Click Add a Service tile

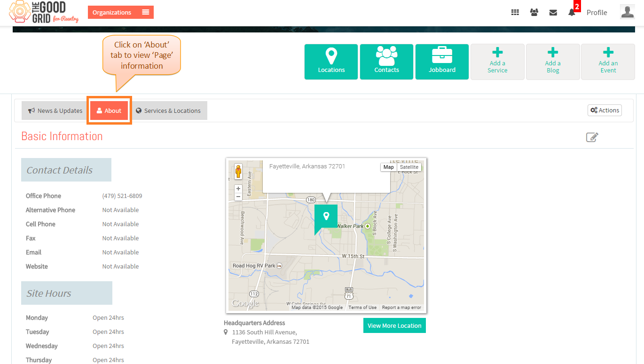tap(497, 62)
